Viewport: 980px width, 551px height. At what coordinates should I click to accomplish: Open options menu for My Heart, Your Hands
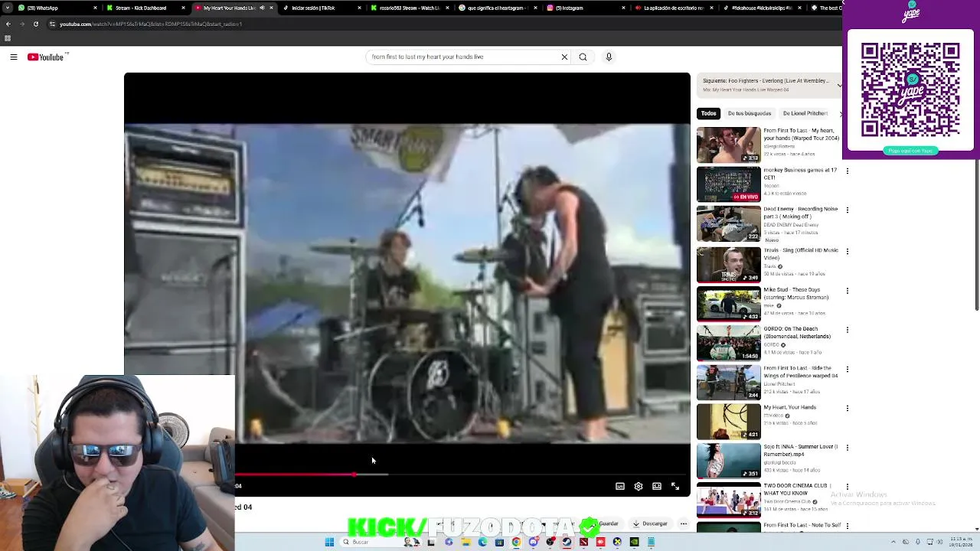tap(847, 408)
